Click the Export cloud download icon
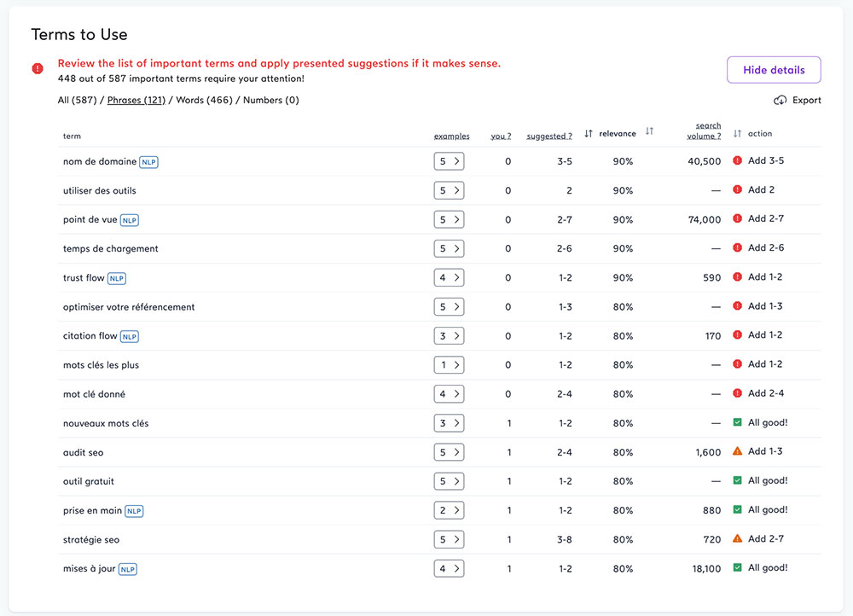The height and width of the screenshot is (616, 853). [780, 100]
